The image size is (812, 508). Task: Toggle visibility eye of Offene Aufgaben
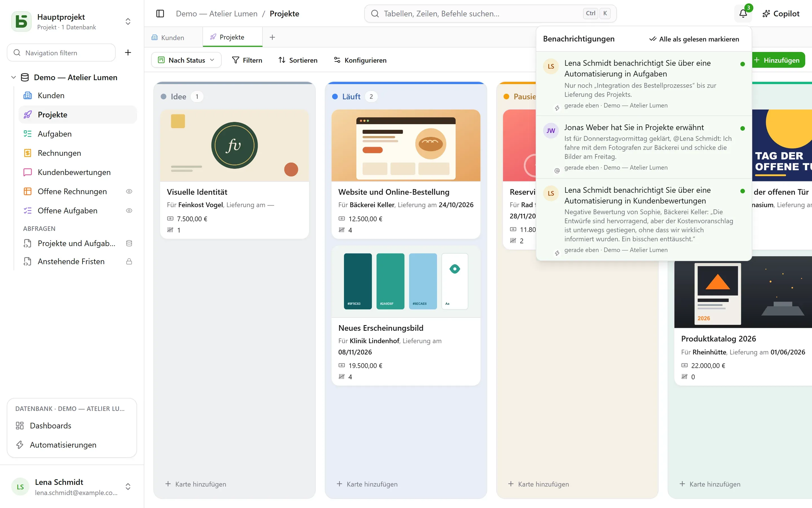[x=129, y=210]
